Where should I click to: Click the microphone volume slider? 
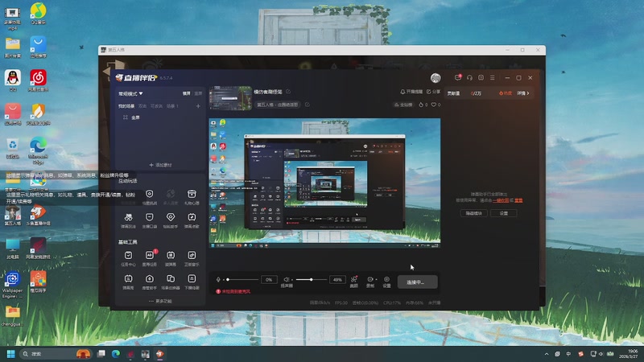[243, 279]
